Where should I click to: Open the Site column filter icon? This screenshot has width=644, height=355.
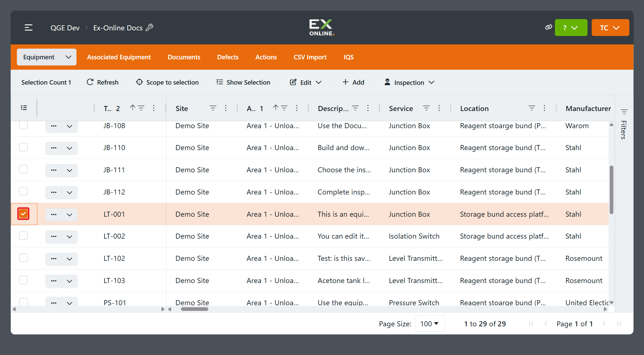tap(213, 108)
